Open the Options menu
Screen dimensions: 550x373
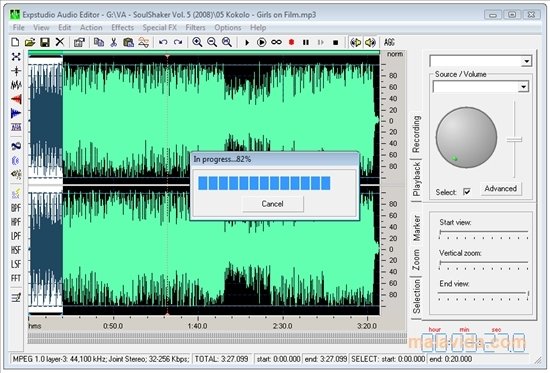pyautogui.click(x=228, y=27)
